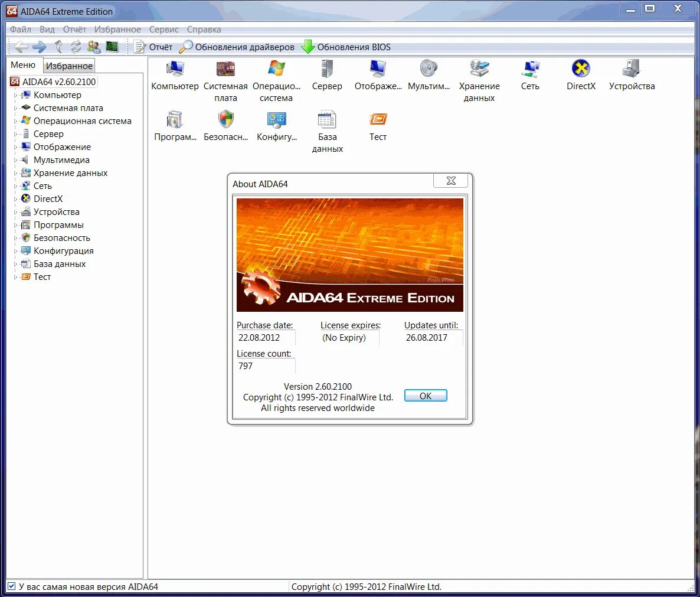Open the DirectX icon in main pane
This screenshot has height=597, width=700.
(581, 68)
